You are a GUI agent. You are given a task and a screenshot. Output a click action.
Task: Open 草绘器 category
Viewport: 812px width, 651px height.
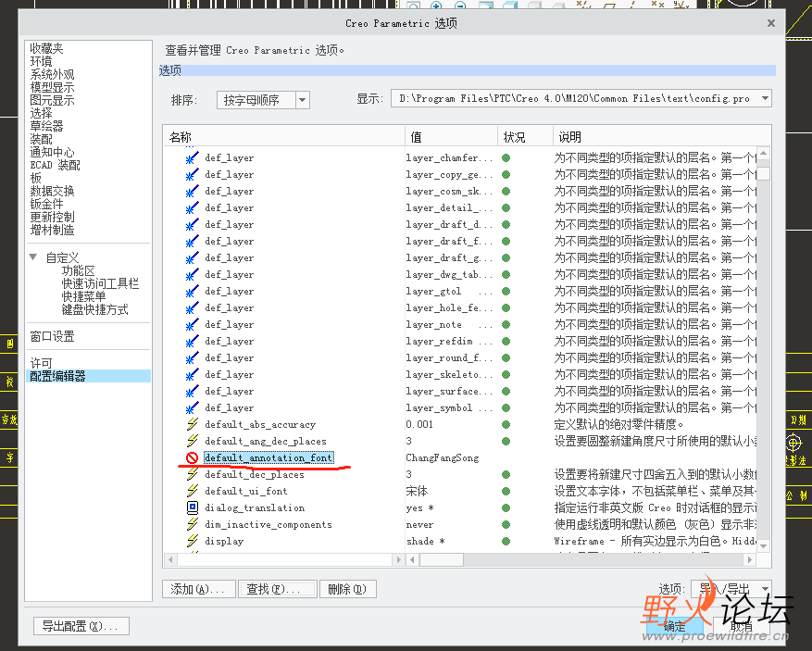click(x=46, y=126)
